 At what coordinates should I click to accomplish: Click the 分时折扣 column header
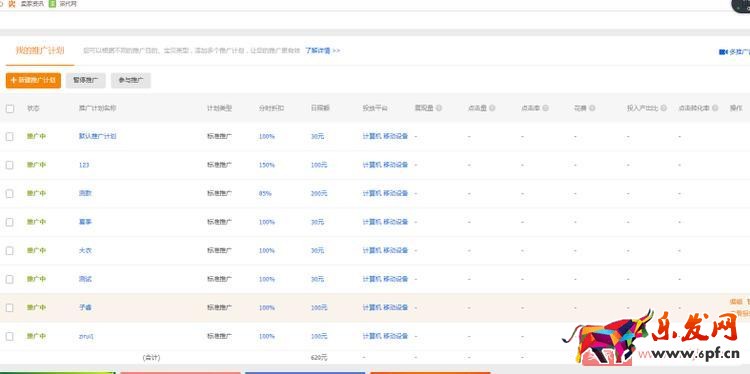[271, 109]
